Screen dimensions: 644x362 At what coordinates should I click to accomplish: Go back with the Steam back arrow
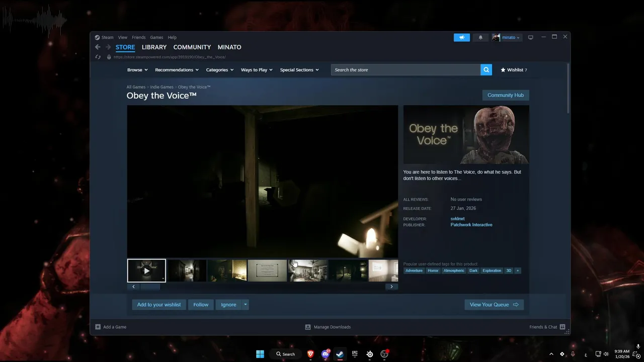98,47
